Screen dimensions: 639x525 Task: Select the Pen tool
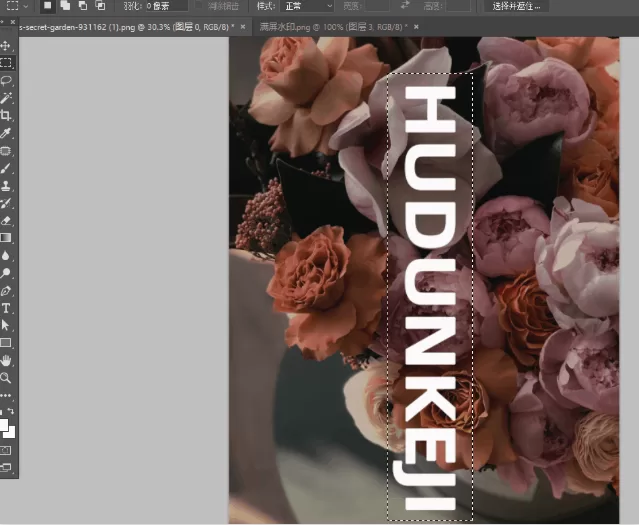point(6,291)
